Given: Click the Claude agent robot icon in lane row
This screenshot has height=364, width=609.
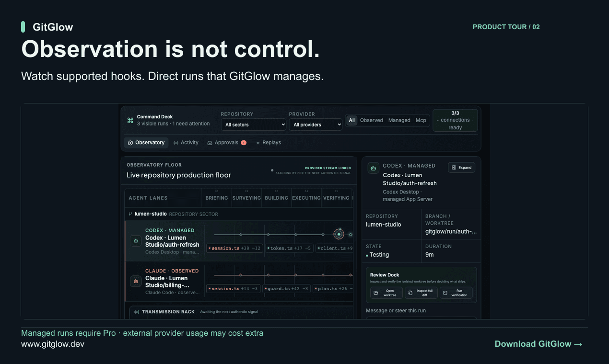Looking at the screenshot, I should click(x=136, y=281).
